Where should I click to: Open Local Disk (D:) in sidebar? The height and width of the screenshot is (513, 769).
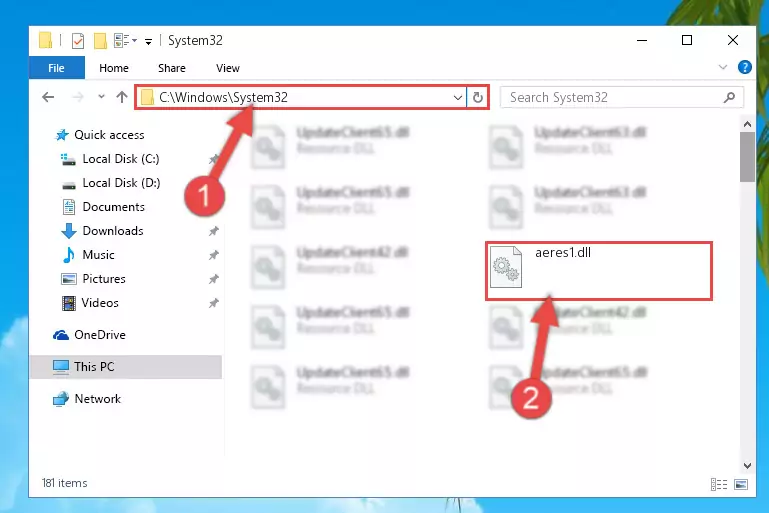tap(121, 183)
